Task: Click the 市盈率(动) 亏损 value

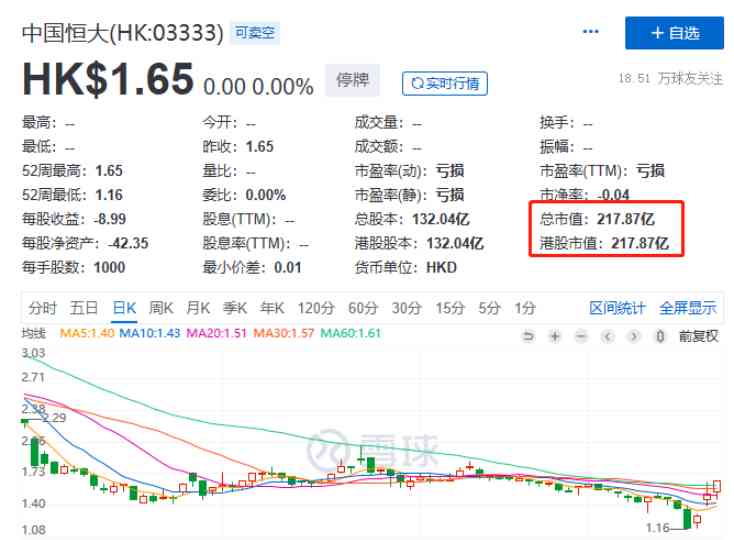Action: point(450,171)
